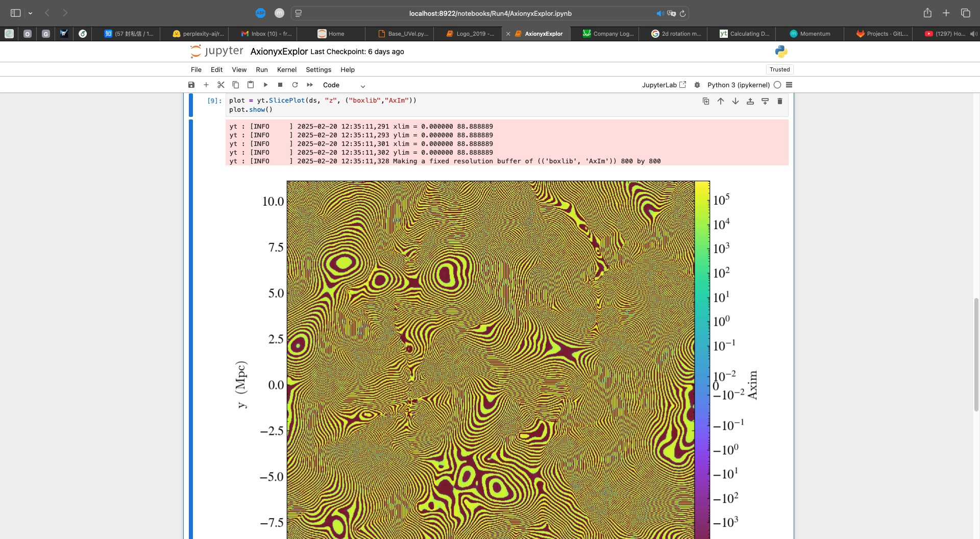
Task: Switch to the Momentum tab
Action: coord(810,34)
